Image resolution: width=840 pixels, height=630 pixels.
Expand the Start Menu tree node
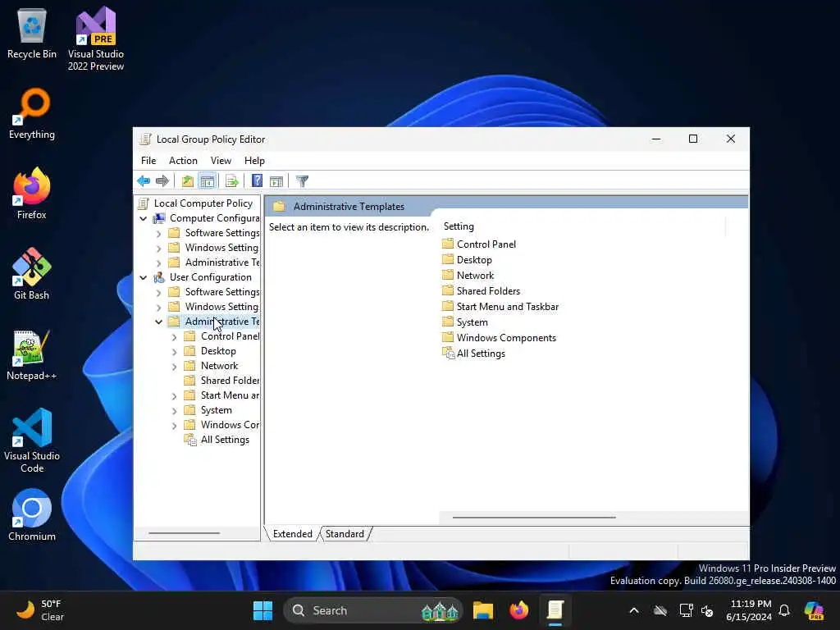click(174, 396)
